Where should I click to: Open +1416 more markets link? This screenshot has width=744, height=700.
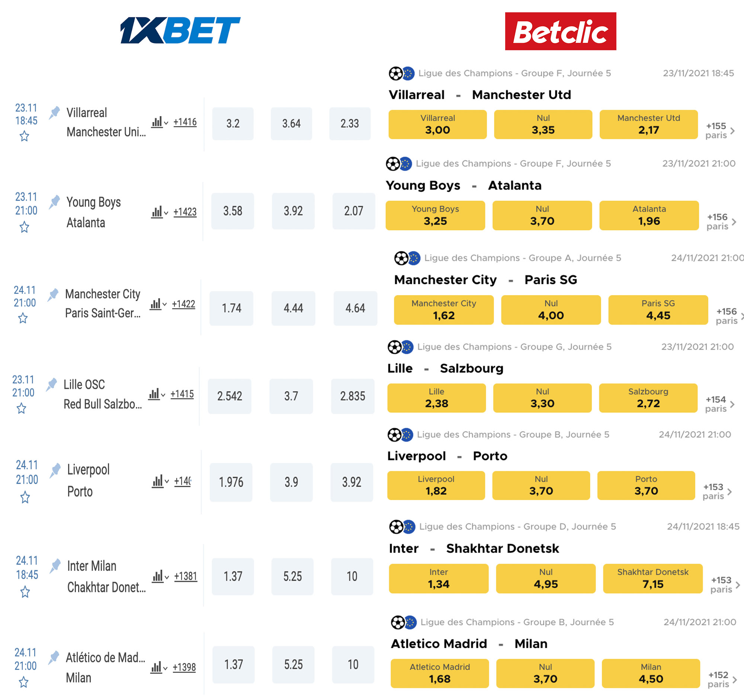[185, 122]
